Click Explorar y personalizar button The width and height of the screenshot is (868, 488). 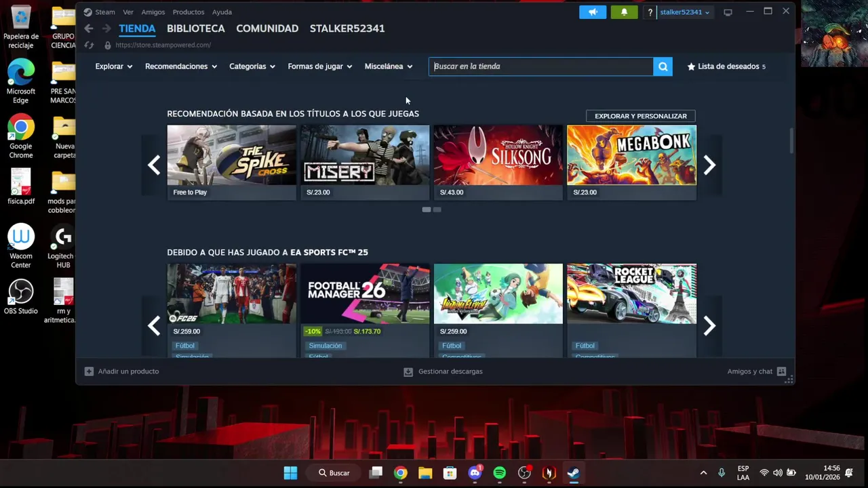(641, 116)
